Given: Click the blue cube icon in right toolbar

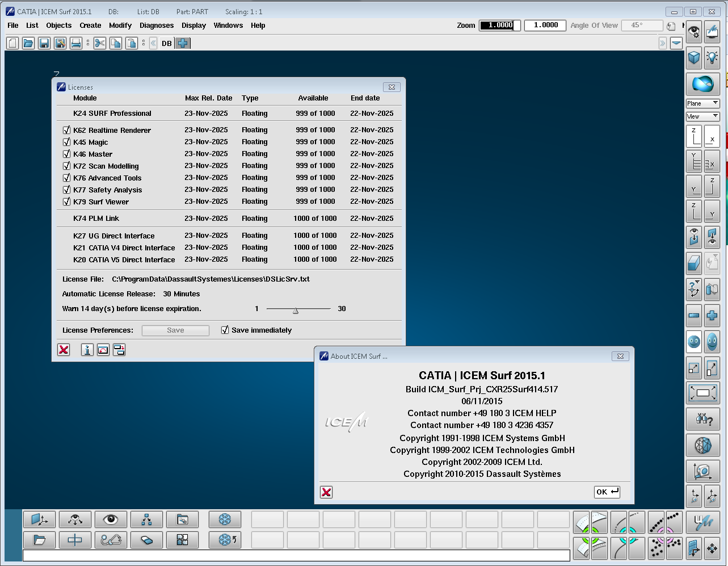Looking at the screenshot, I should point(694,57).
